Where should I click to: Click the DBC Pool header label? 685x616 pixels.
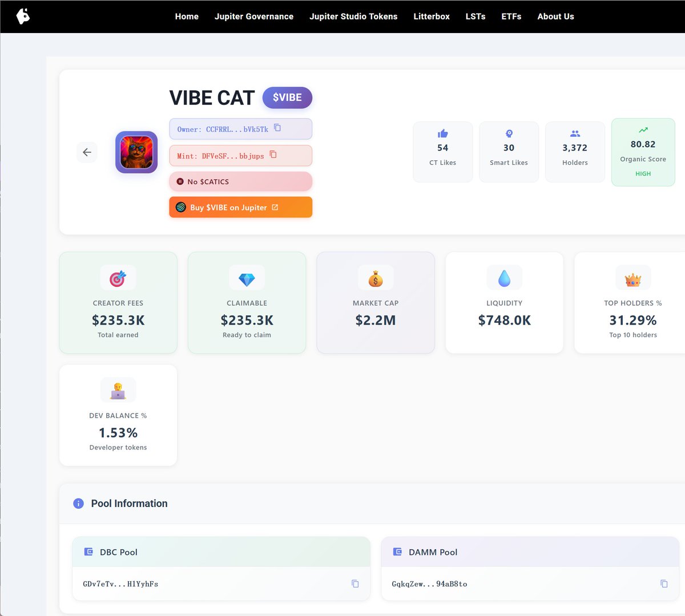(119, 552)
